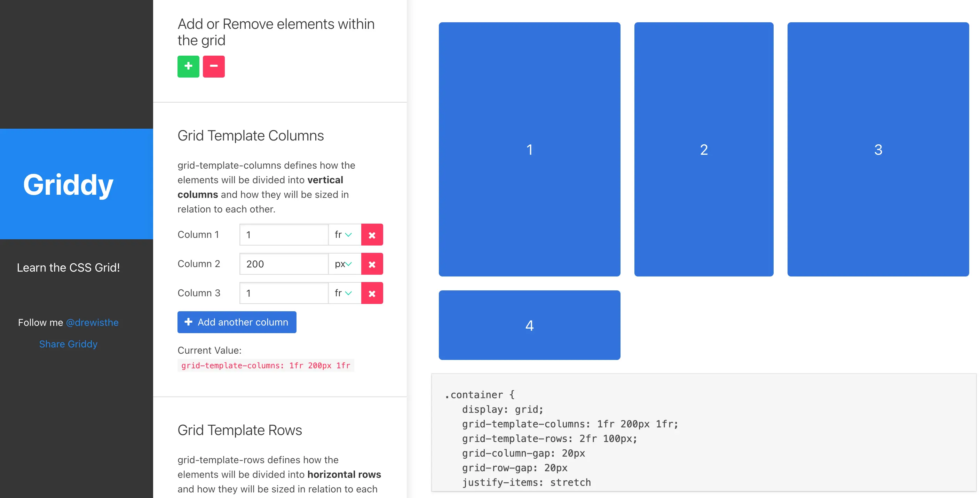Delete Column 1 with its red X
The height and width of the screenshot is (498, 980).
tap(372, 235)
